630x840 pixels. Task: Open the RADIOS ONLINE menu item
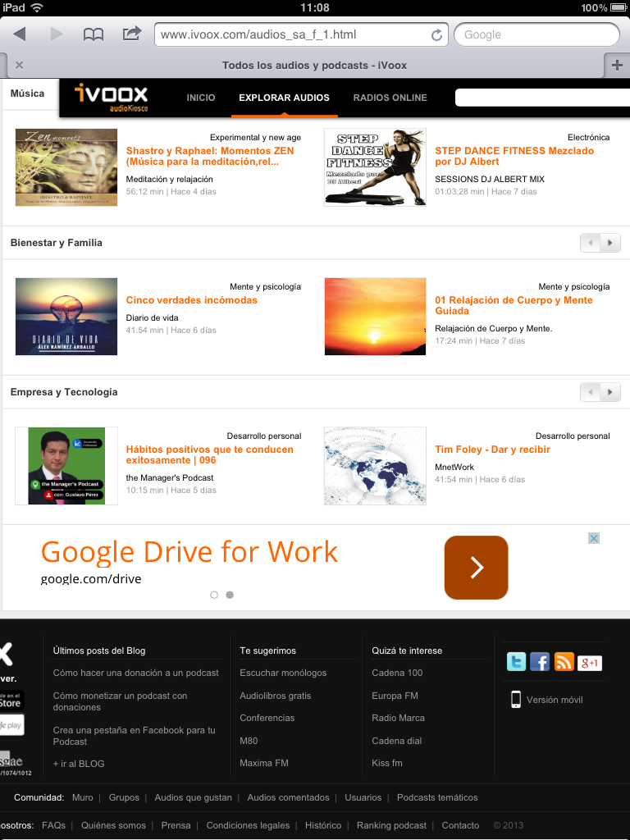point(390,98)
